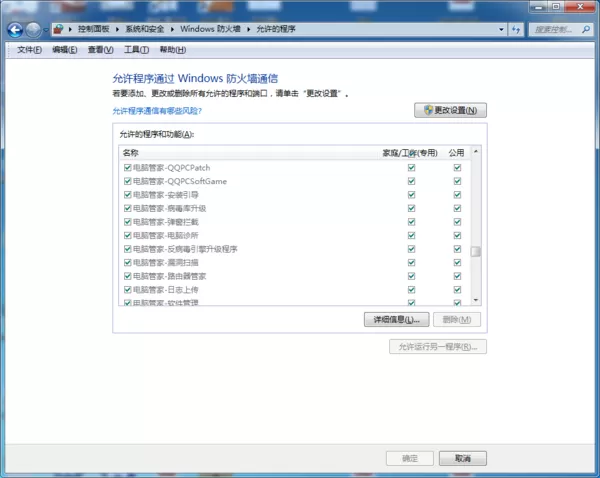Toggle 公用 checkbox for 电脑管家-QQPCPatch
The image size is (600, 478).
[x=457, y=168]
